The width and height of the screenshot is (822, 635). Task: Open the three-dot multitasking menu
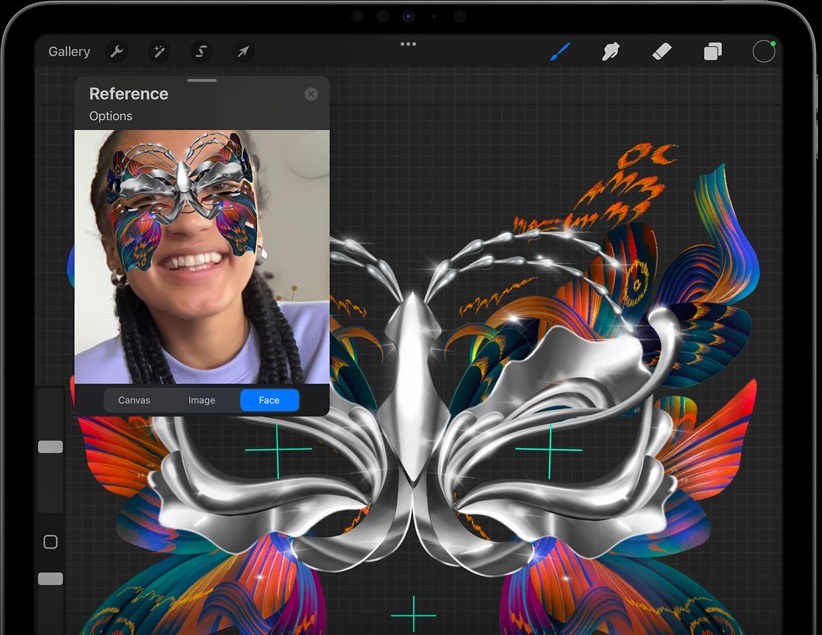(408, 44)
